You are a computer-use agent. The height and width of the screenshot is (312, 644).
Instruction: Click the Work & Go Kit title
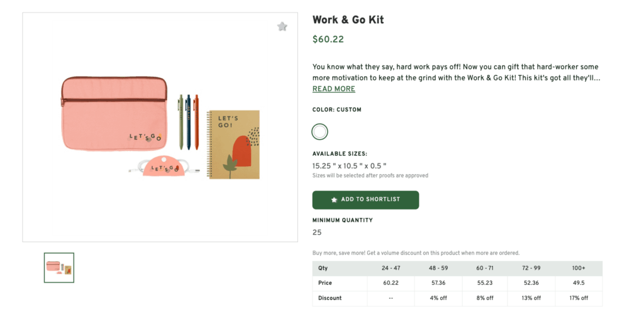(348, 20)
